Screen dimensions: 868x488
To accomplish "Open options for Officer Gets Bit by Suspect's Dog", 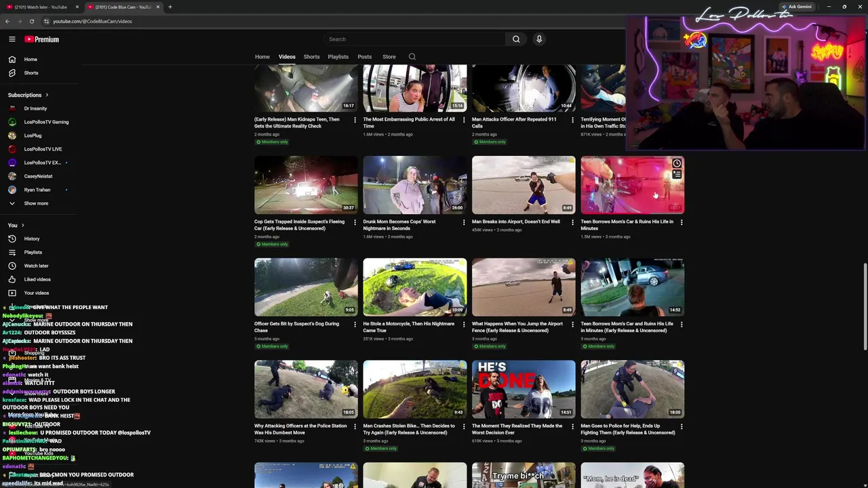I will 355,324.
